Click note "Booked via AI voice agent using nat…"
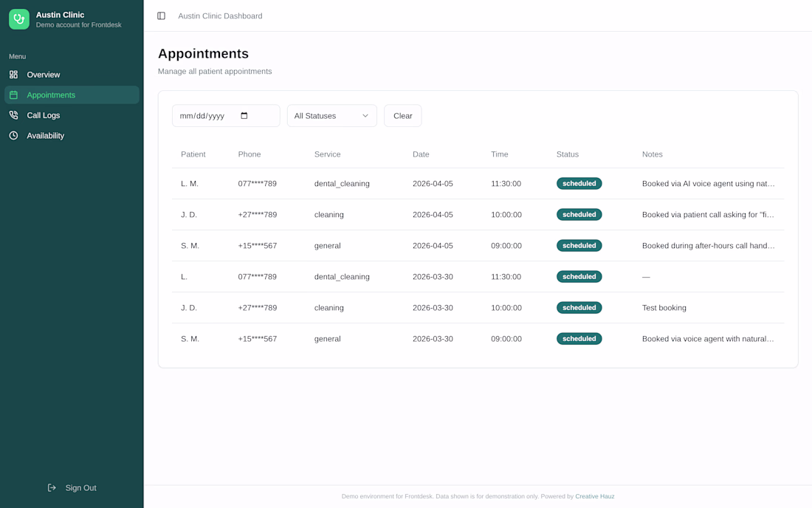 point(709,183)
